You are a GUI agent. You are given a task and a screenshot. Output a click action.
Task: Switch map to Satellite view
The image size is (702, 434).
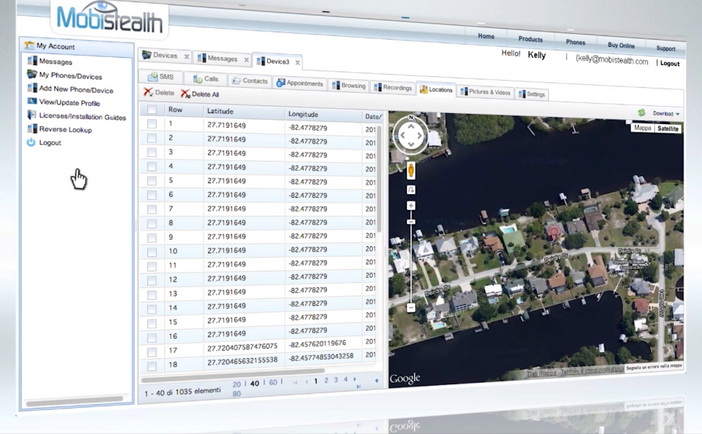click(x=669, y=128)
